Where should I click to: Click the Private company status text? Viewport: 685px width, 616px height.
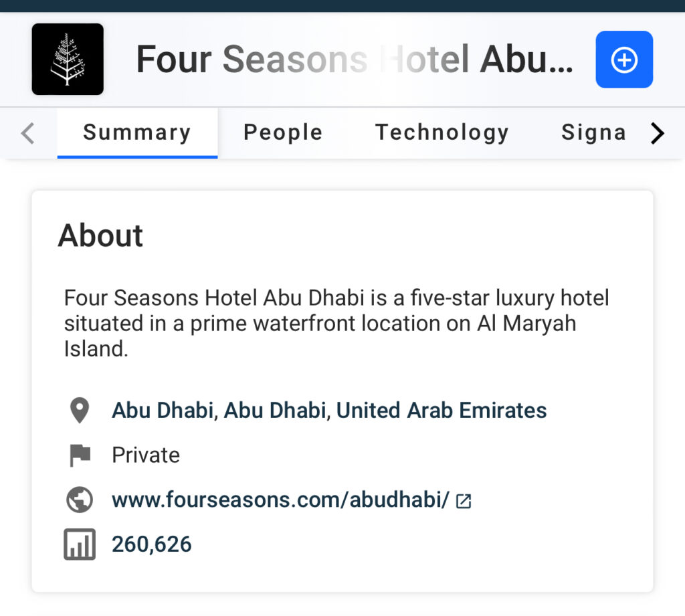pos(146,455)
